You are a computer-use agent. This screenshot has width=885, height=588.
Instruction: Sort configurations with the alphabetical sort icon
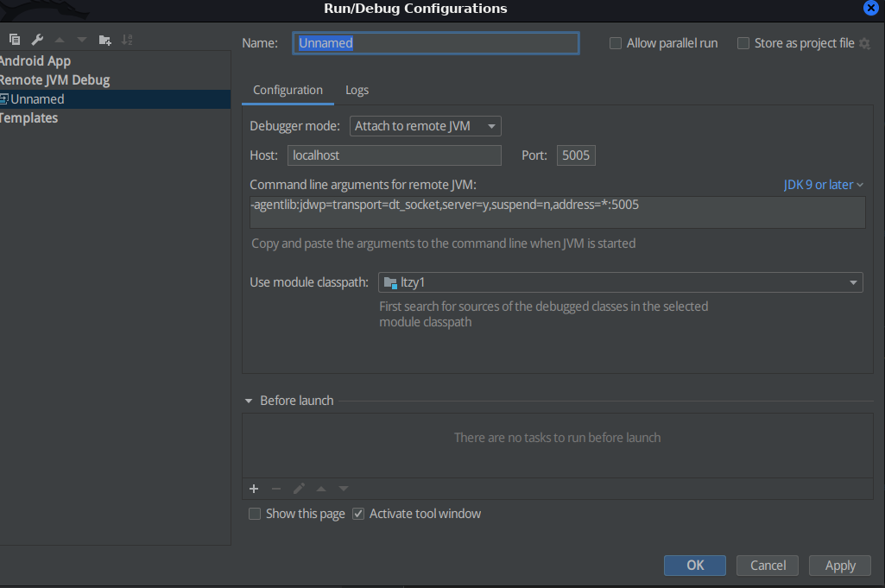[x=127, y=40]
